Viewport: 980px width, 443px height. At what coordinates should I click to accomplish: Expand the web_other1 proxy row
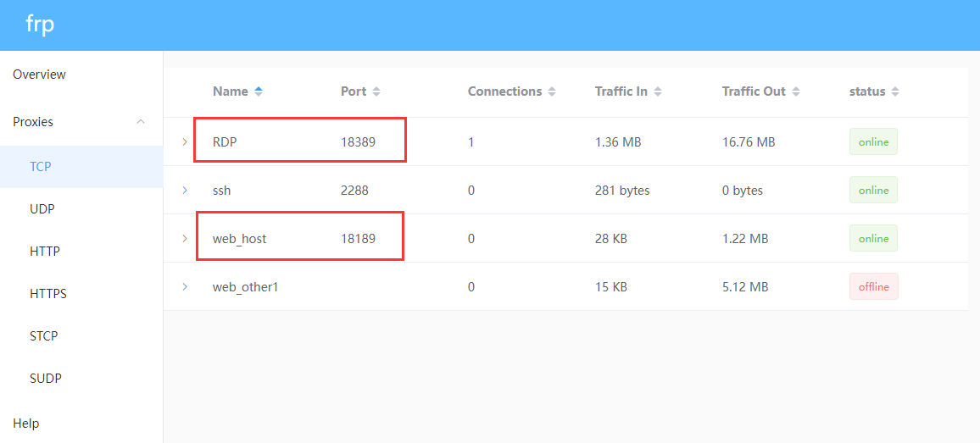[185, 287]
